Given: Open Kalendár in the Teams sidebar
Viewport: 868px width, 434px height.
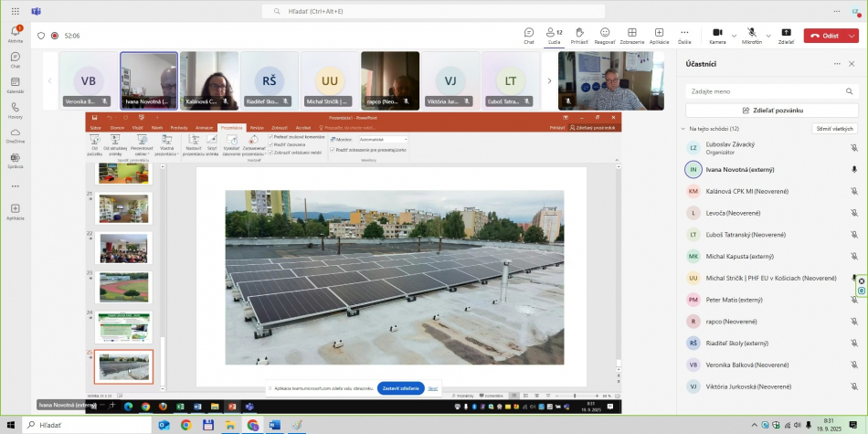Looking at the screenshot, I should [x=16, y=84].
